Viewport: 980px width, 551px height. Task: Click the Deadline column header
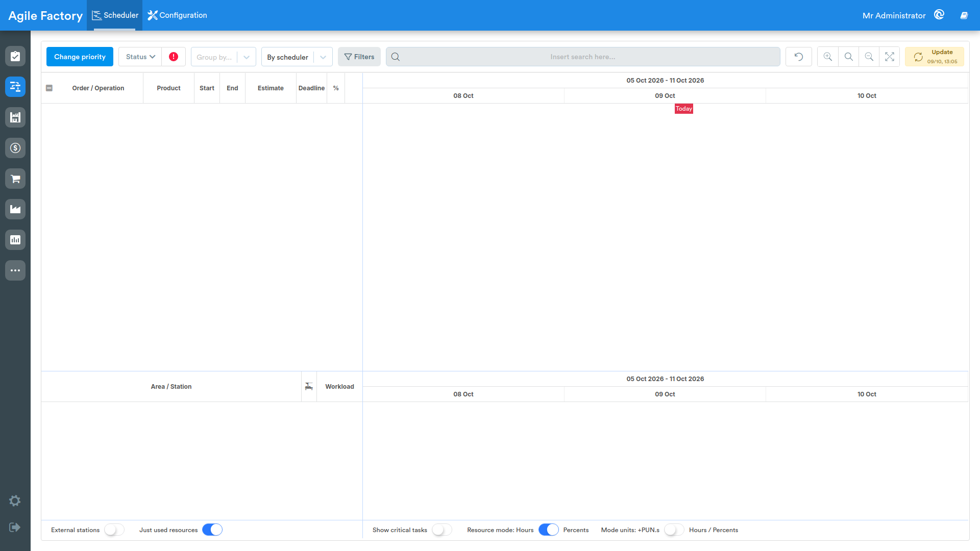(x=311, y=88)
